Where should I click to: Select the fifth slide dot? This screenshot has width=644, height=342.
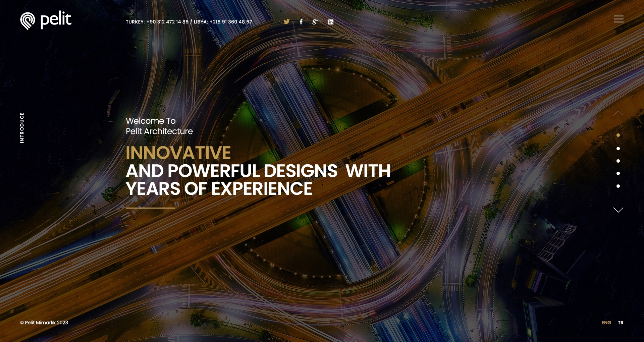pyautogui.click(x=618, y=186)
